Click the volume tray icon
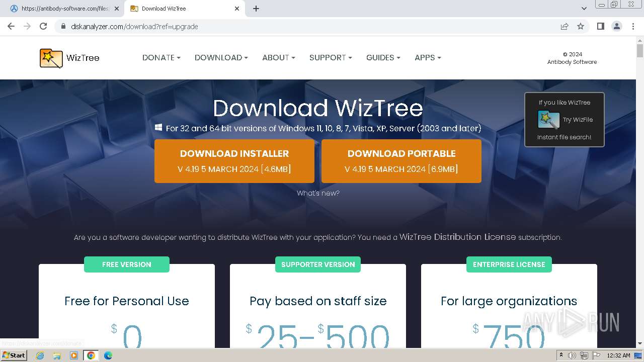 pos(572,355)
